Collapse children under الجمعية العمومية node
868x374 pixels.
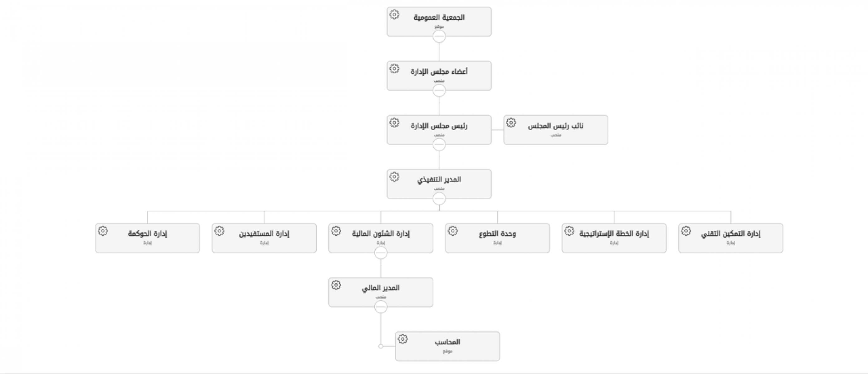coord(439,36)
